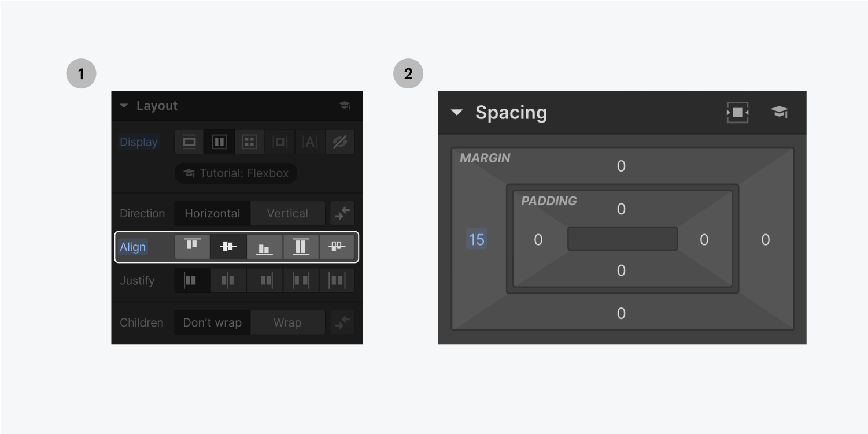The width and height of the screenshot is (868, 434).
Task: Collapse the Layout section
Action: [x=123, y=106]
